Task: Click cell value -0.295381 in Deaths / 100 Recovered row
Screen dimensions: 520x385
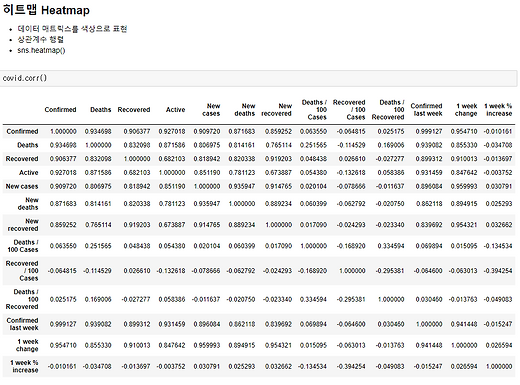Action: point(351,299)
